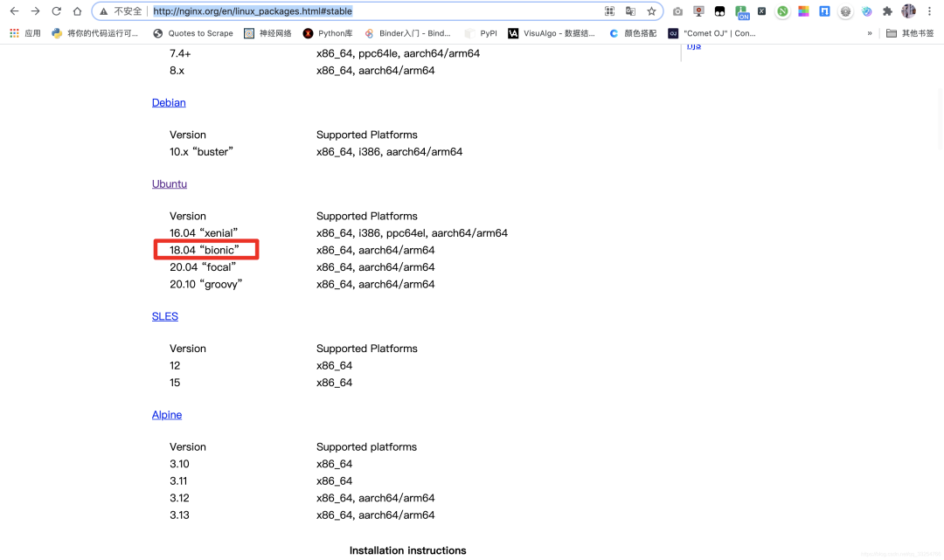
Task: Open the 应用 apps shortcut in bookmarks bar
Action: pos(25,33)
